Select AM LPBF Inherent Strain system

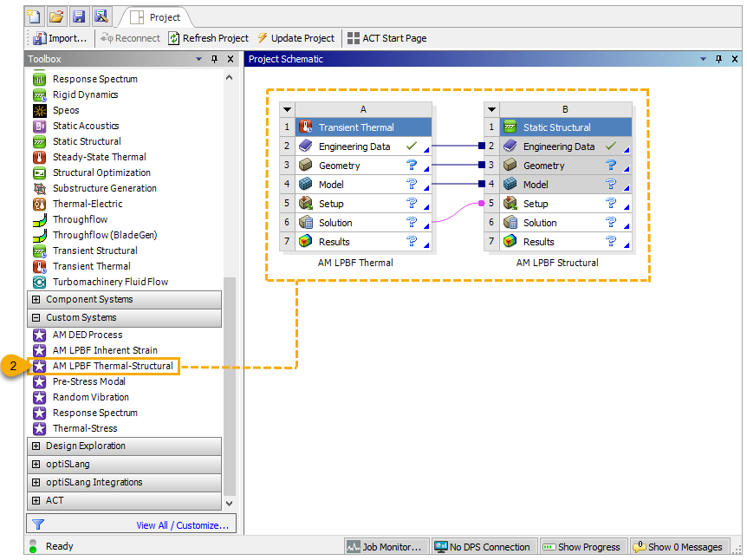pos(95,351)
